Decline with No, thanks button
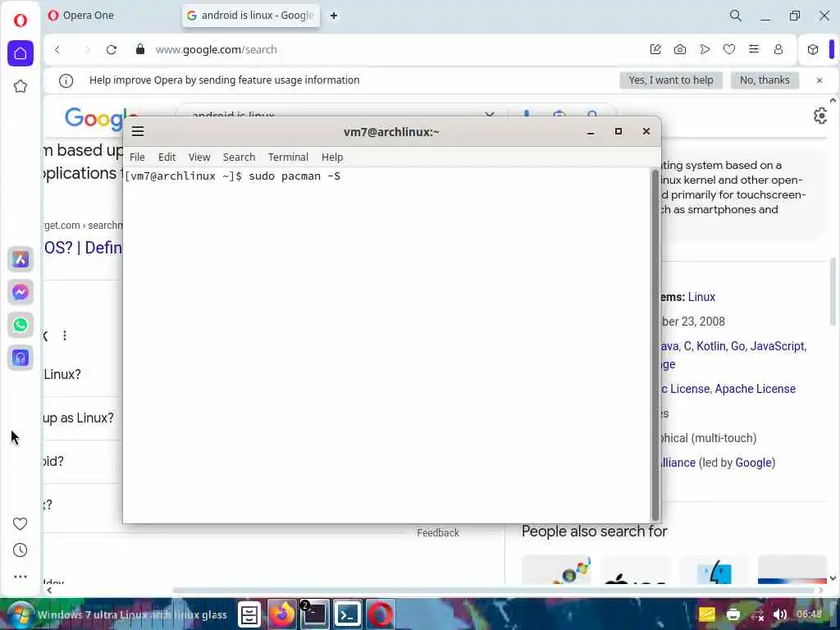Screen dimensions: 840x630 click(x=765, y=80)
